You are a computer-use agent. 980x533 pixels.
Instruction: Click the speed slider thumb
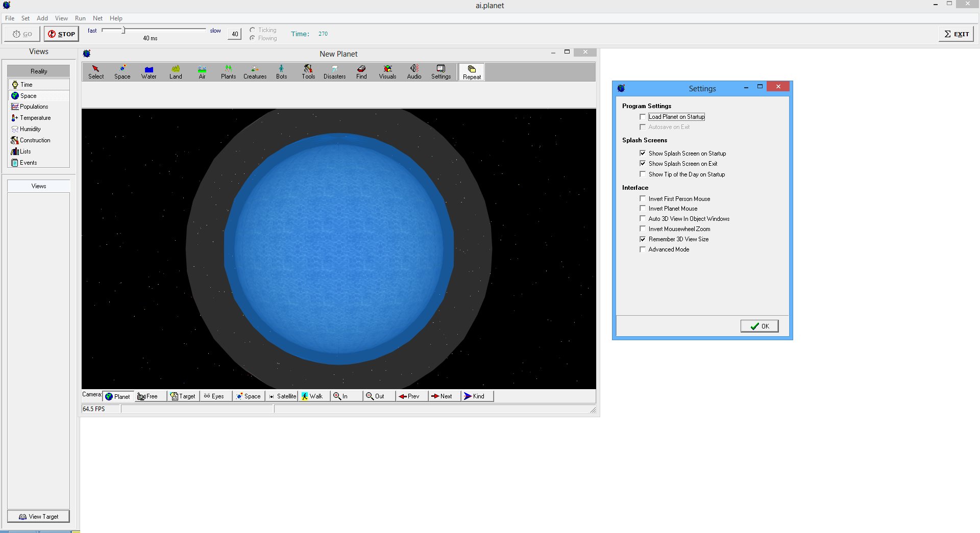point(124,30)
